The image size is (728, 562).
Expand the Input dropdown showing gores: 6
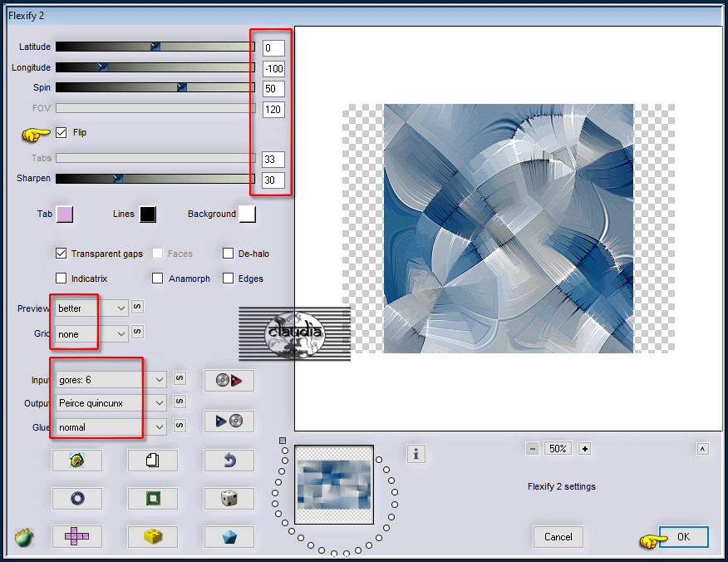(x=111, y=380)
